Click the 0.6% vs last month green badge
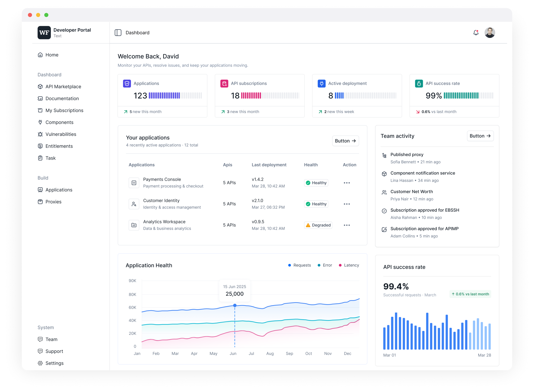The width and height of the screenshot is (534, 392). [470, 294]
